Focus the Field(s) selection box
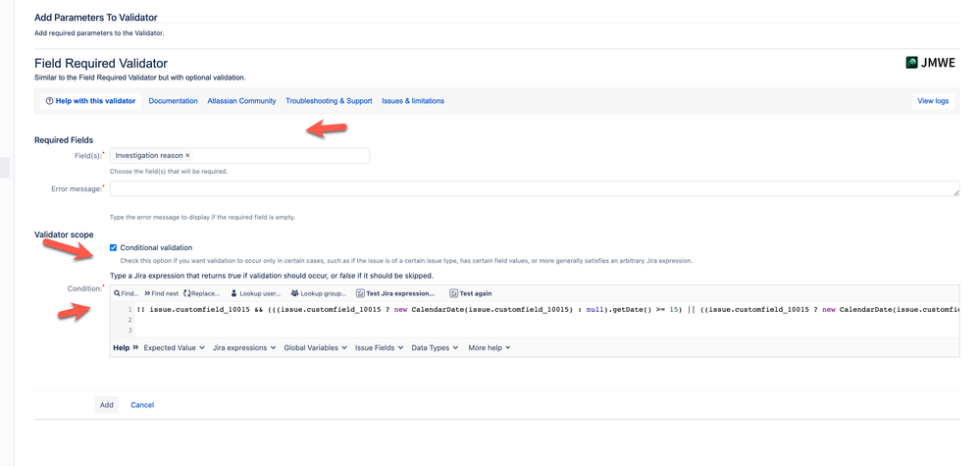 (239, 156)
